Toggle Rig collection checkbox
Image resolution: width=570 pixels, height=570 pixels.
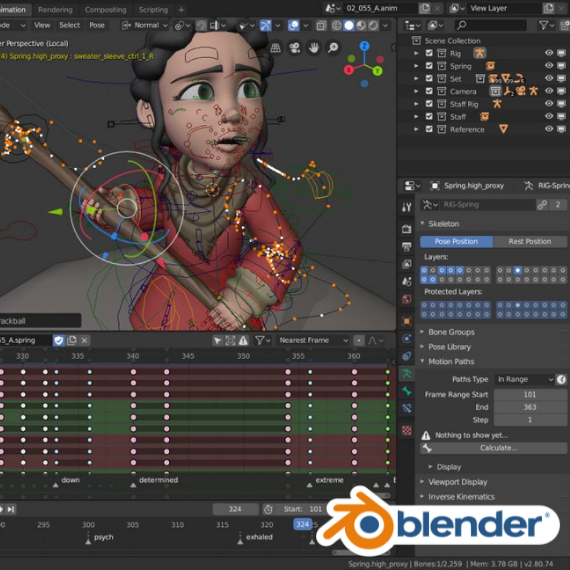(429, 53)
